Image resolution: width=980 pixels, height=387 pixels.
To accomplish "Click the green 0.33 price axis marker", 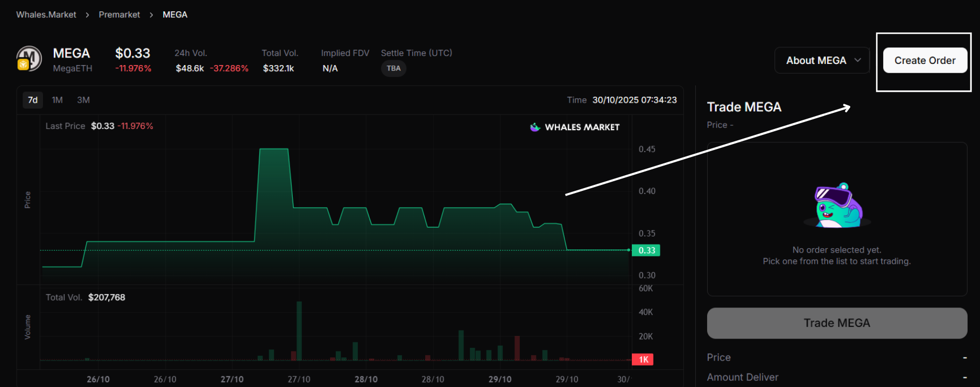I will (646, 250).
